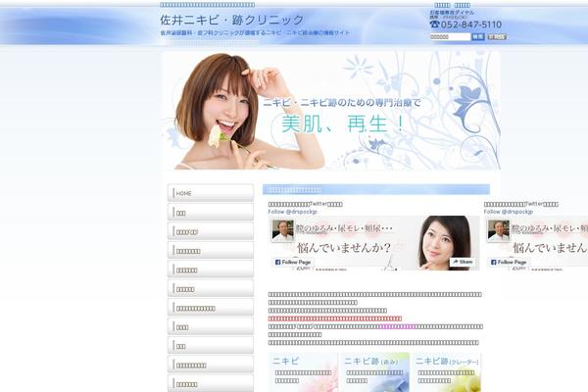Click the blue 検索 search button
This screenshot has height=392, width=588.
point(478,37)
